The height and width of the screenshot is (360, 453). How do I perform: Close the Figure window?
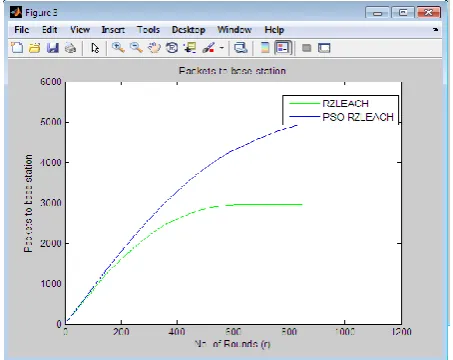(429, 13)
